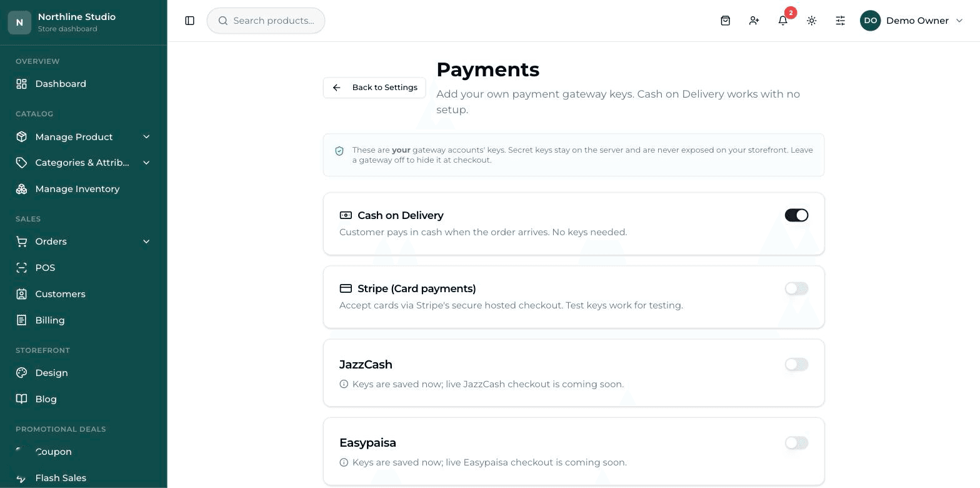Click the shield icon in info notice
The image size is (980, 488).
[x=339, y=151]
